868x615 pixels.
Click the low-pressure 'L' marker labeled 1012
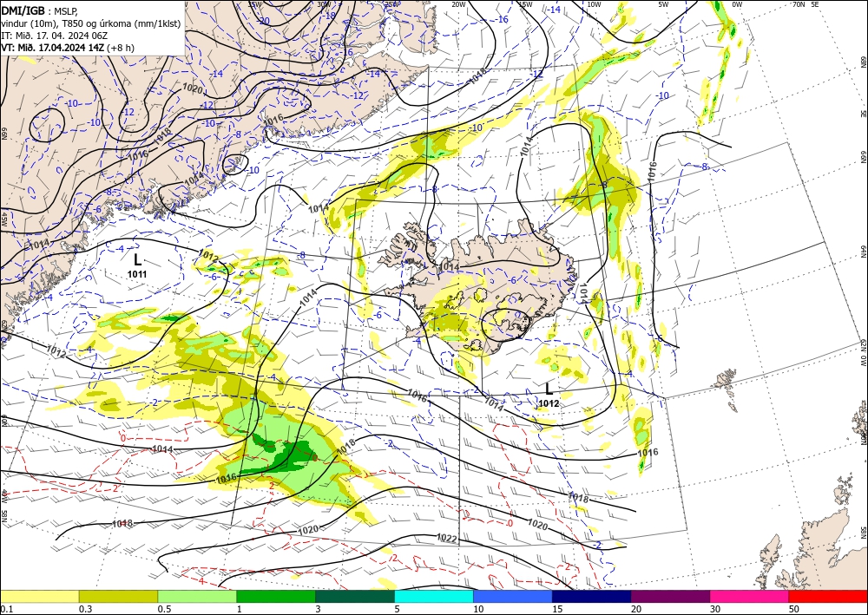pyautogui.click(x=549, y=389)
